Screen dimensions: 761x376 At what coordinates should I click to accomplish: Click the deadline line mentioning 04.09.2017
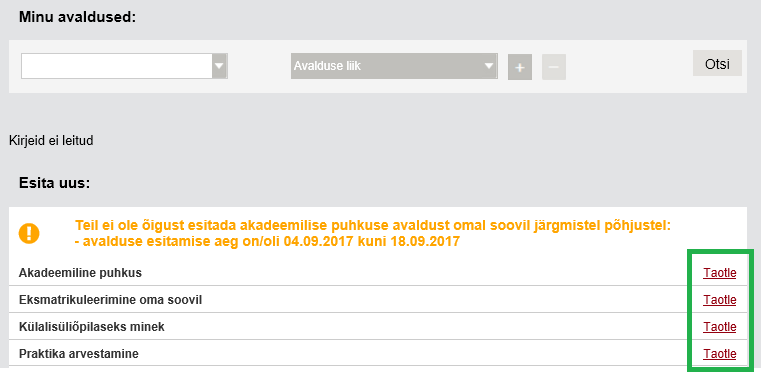(267, 241)
